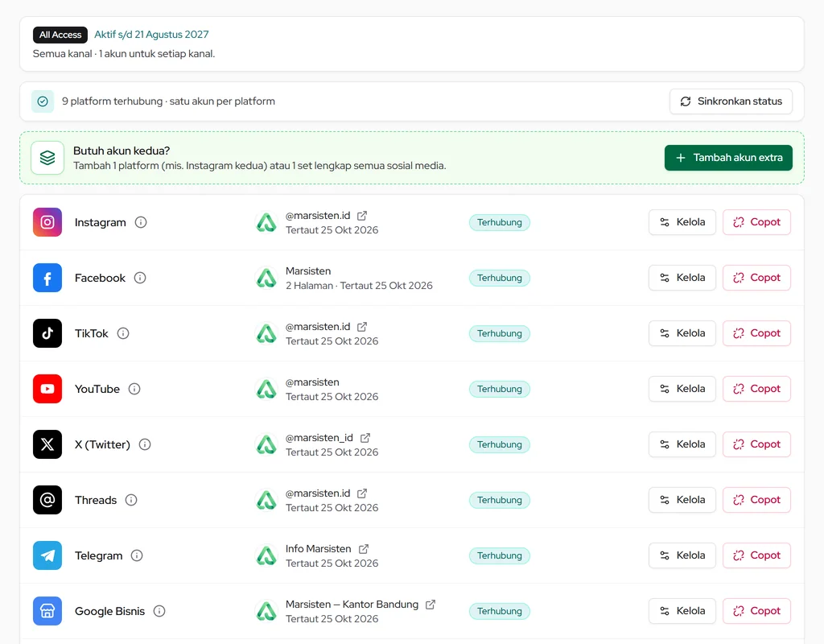
Task: Disconnect Threads with Copot
Action: pos(756,500)
